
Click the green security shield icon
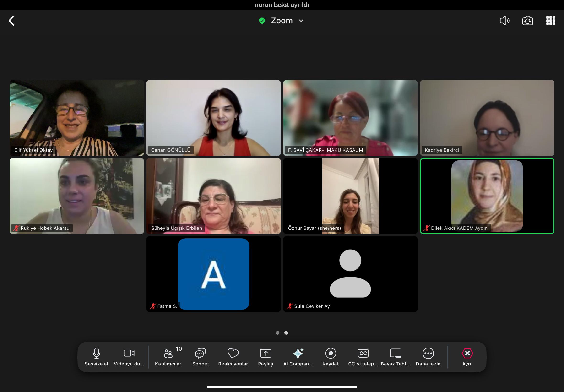pos(262,21)
